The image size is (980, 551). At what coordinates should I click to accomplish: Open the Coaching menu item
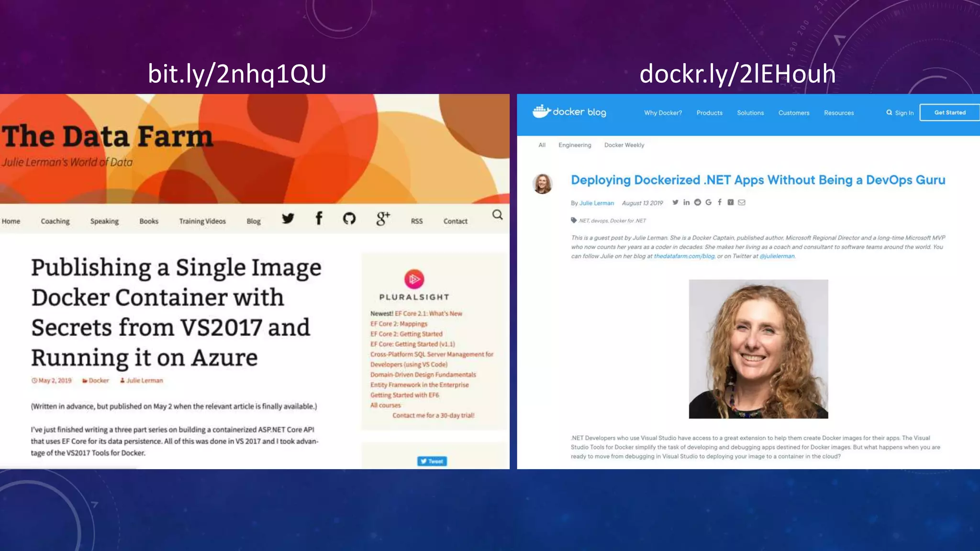click(55, 221)
